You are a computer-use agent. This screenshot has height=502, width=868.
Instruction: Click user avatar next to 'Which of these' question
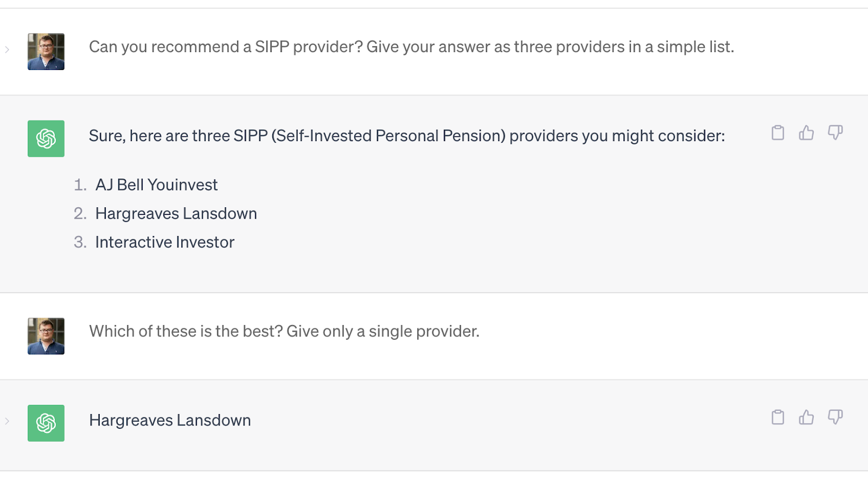[46, 336]
